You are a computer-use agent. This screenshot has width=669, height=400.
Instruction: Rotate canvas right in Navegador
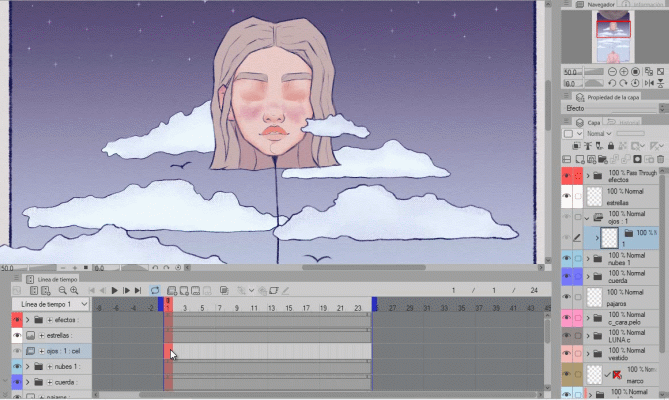[x=623, y=83]
